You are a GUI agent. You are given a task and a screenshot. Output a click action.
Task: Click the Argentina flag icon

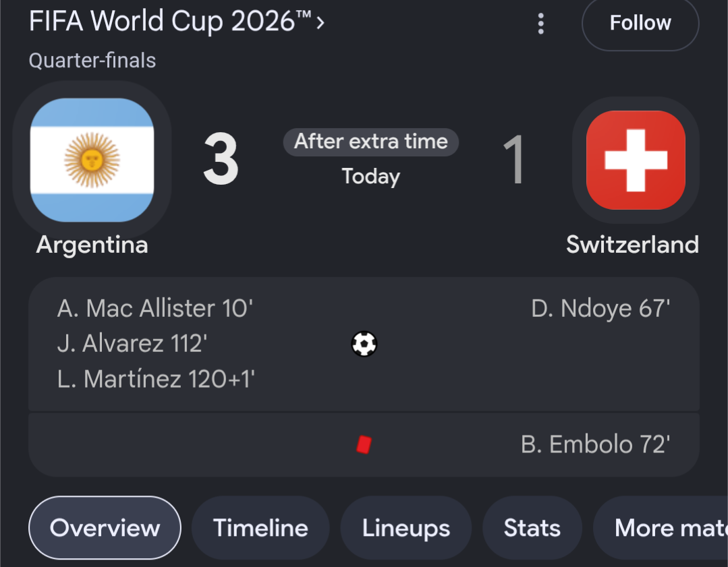(x=92, y=160)
